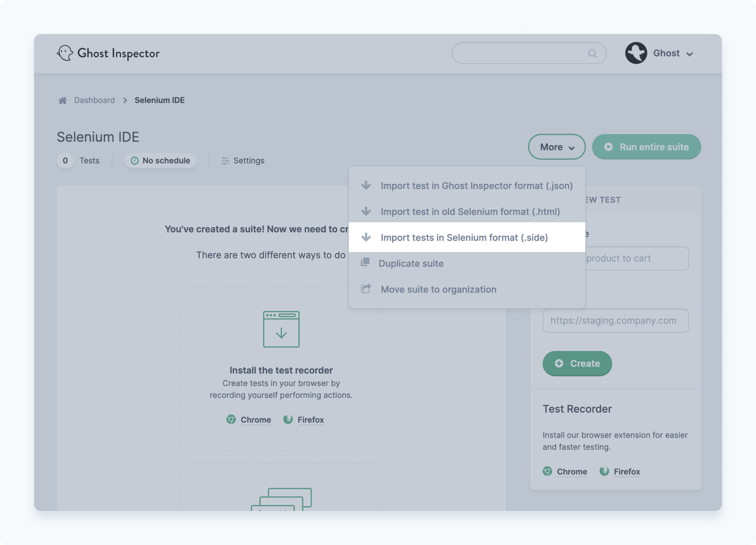The image size is (756, 545).
Task: Focus the staging.company.com URL field
Action: (x=616, y=321)
